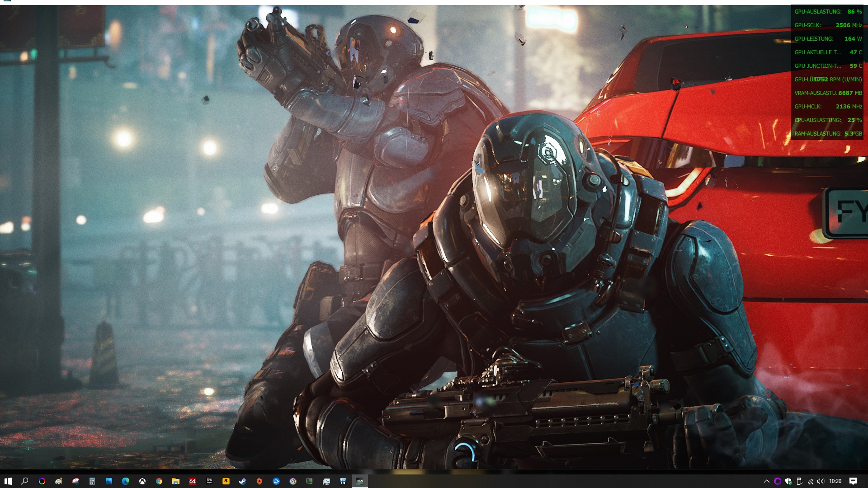Open Windows Security shield tray icon
Viewport: 868px width, 488px height.
point(788,481)
